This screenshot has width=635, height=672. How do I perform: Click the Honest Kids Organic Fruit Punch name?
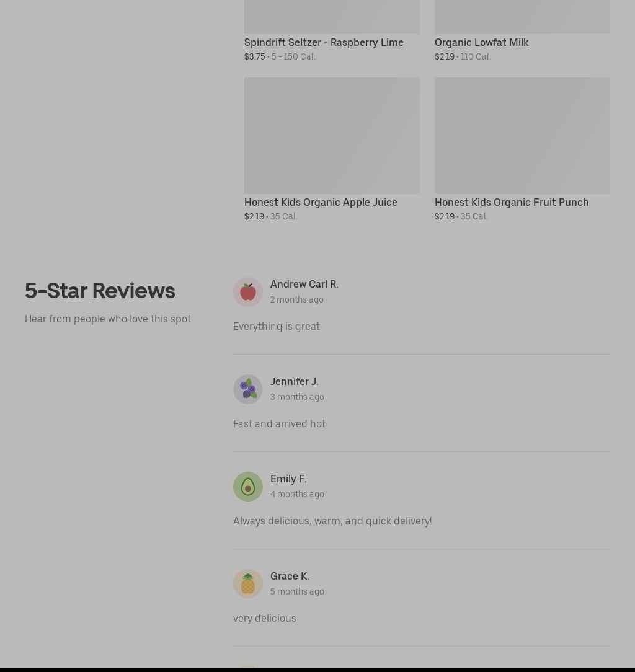512,202
